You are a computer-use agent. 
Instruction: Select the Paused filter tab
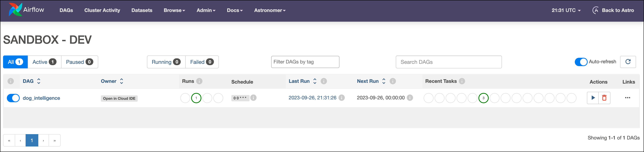79,62
